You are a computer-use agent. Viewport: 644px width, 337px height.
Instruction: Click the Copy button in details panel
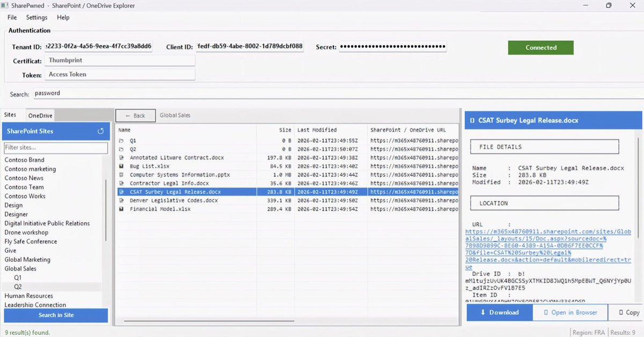[628, 312]
